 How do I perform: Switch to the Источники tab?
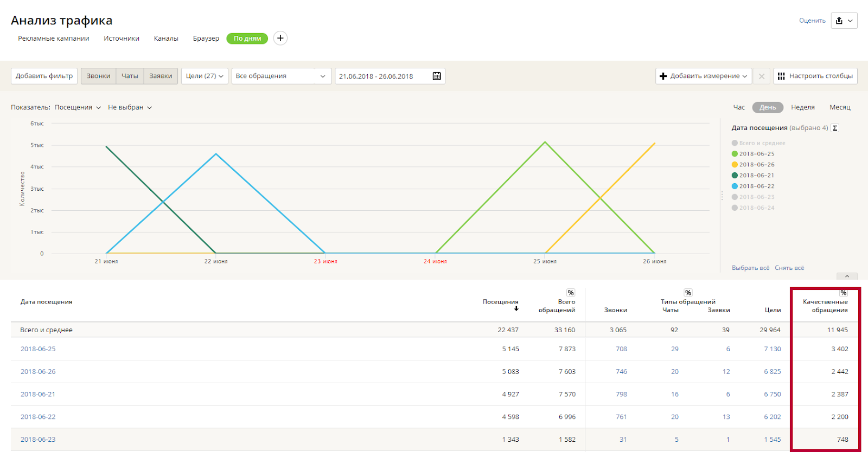tap(122, 38)
